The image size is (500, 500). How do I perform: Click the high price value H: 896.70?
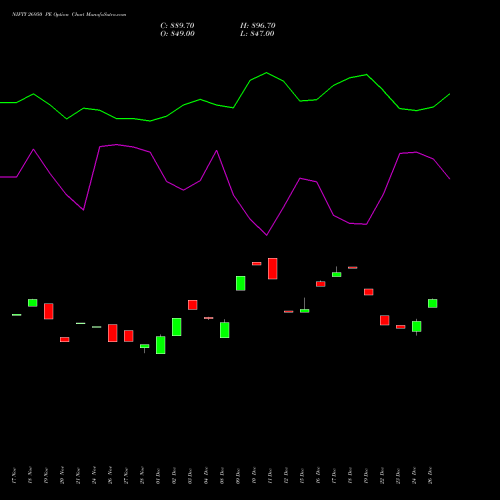(x=258, y=26)
